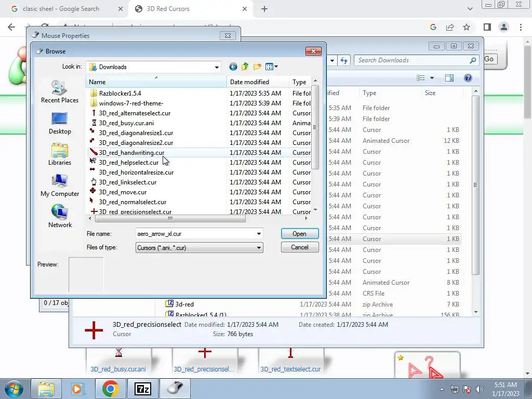This screenshot has height=399, width=532.
Task: Click the volume icon in the system tray
Action: (479, 389)
